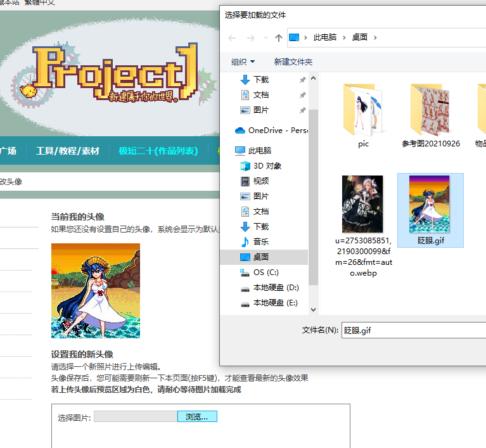Click navigation pane scroll down arrow

pyautogui.click(x=314, y=310)
